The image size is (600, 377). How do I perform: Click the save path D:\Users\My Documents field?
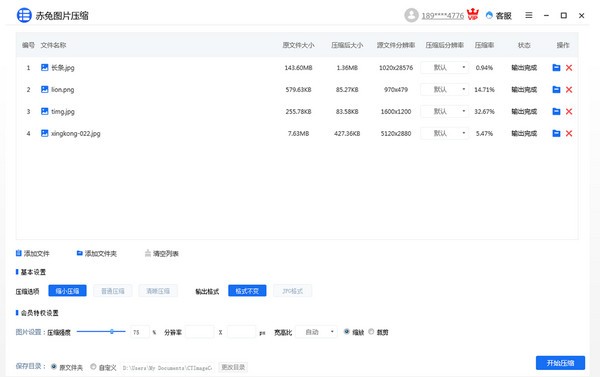[167, 368]
